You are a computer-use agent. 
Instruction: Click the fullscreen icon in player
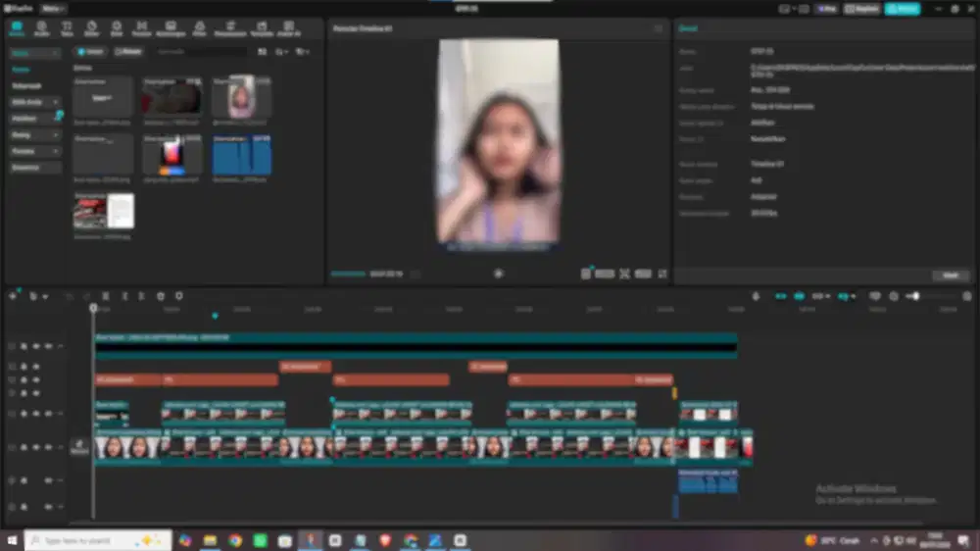pos(662,274)
